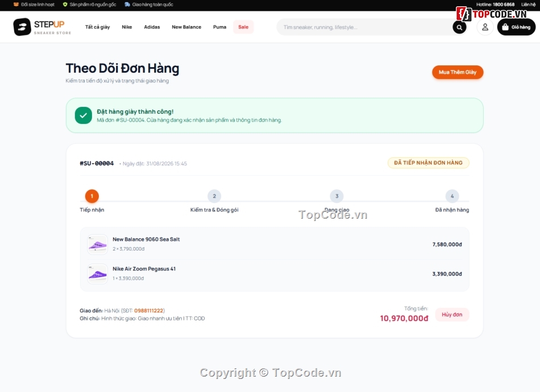Click the StepUp sneaker store logo
This screenshot has width=540, height=392.
(x=42, y=27)
